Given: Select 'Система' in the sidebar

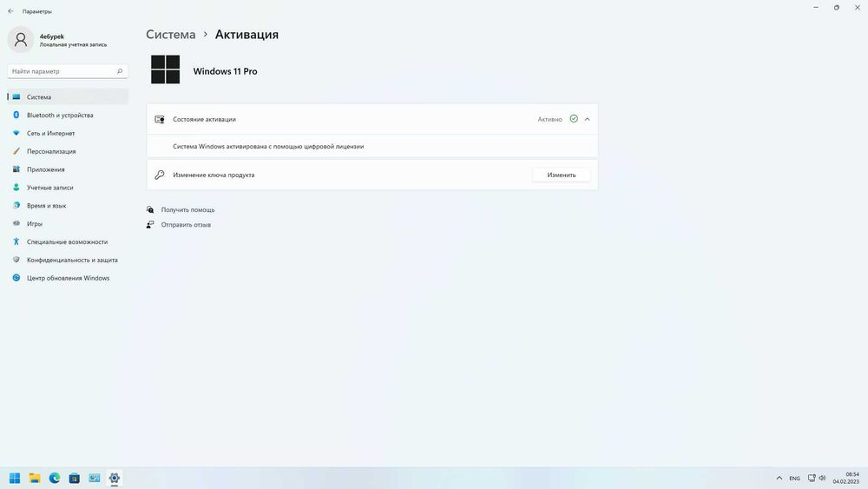Looking at the screenshot, I should tap(68, 97).
